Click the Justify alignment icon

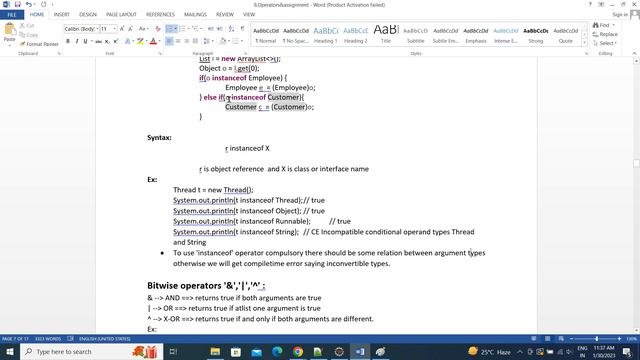195,41
